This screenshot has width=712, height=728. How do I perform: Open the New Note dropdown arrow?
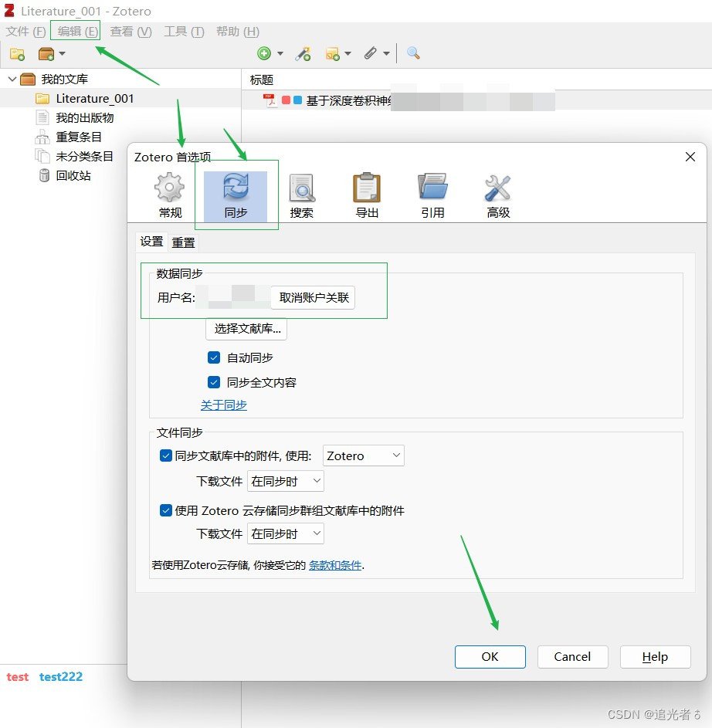(x=348, y=54)
